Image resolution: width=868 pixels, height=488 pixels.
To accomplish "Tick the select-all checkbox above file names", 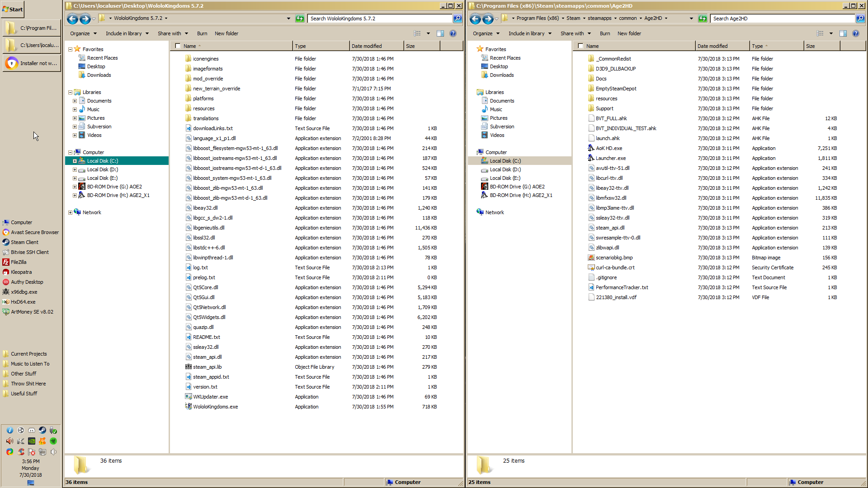I will [178, 46].
